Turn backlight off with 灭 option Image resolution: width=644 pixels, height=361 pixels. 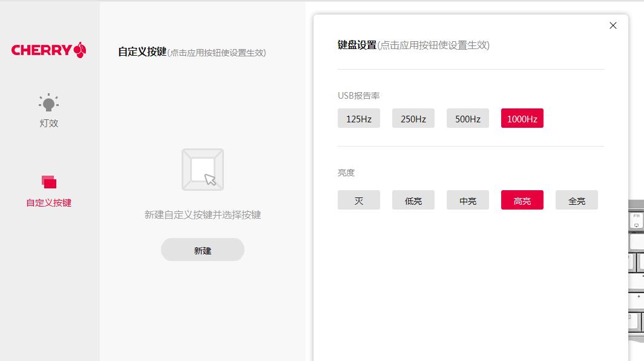(x=358, y=200)
